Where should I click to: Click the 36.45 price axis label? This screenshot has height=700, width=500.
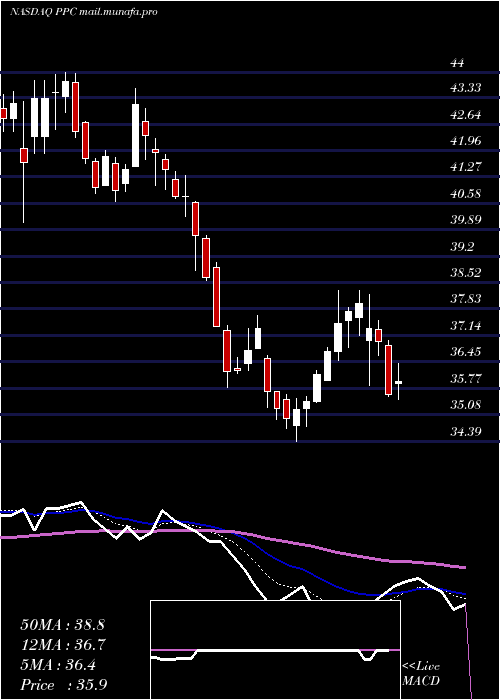[466, 351]
